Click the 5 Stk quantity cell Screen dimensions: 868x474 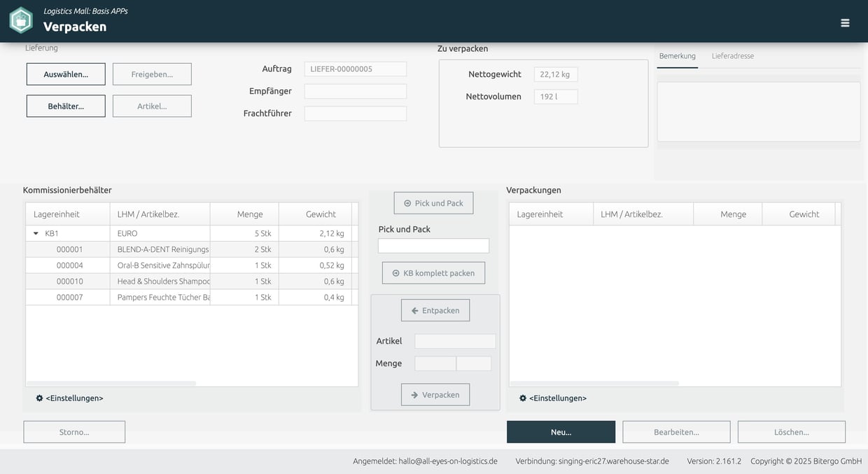coord(244,233)
